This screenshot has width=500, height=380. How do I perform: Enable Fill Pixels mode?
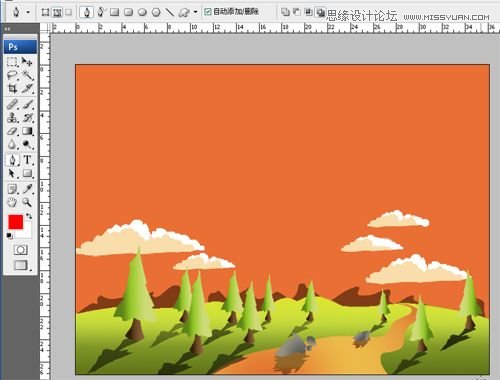(69, 13)
